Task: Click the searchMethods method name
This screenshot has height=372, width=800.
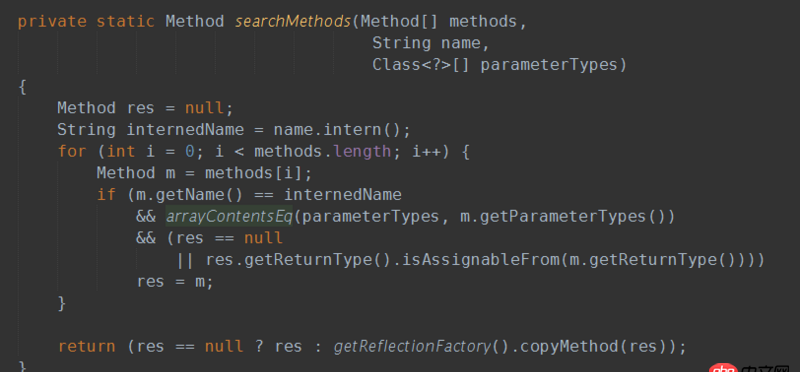Action: coord(293,21)
